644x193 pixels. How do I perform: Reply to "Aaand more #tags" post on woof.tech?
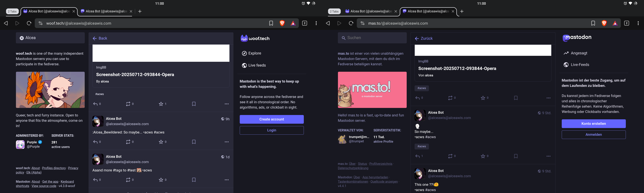click(95, 180)
